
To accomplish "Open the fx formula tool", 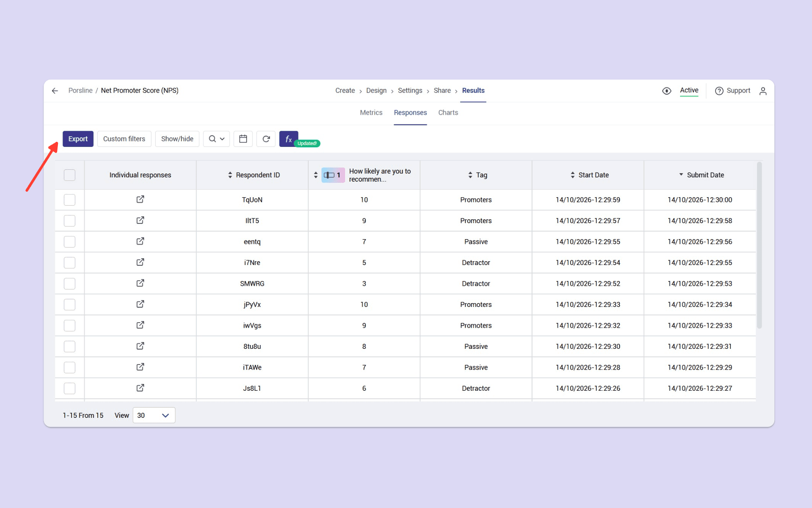I will pos(289,139).
